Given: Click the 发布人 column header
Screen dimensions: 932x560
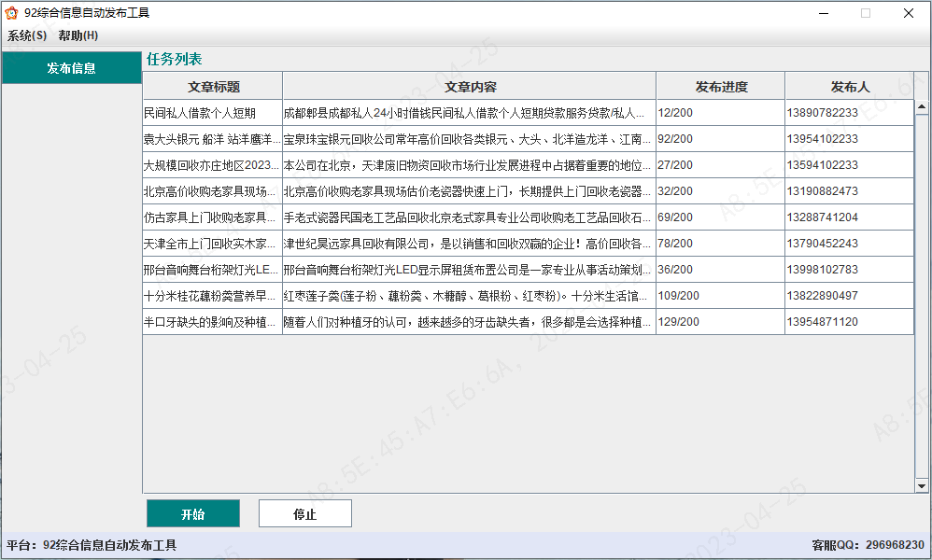Looking at the screenshot, I should [849, 87].
